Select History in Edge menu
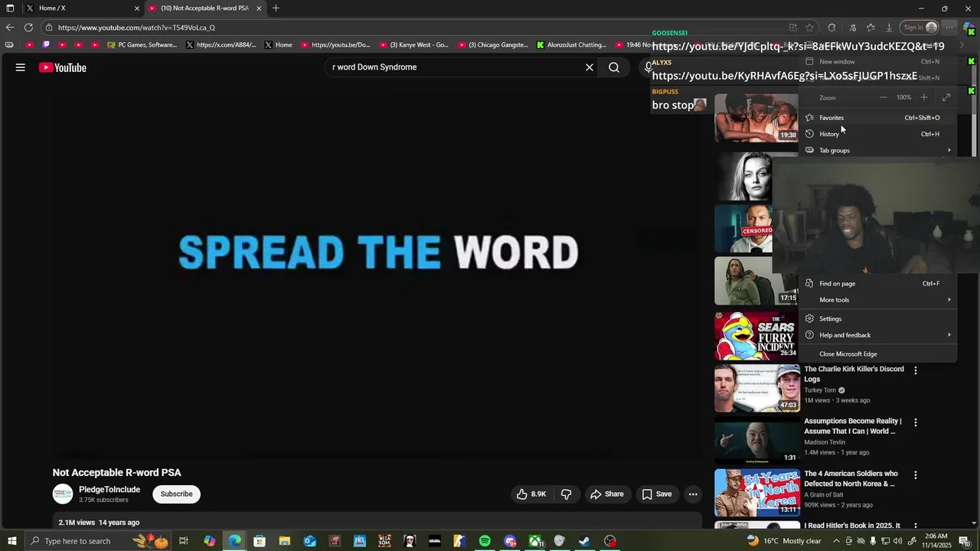The width and height of the screenshot is (980, 551). pos(877,134)
